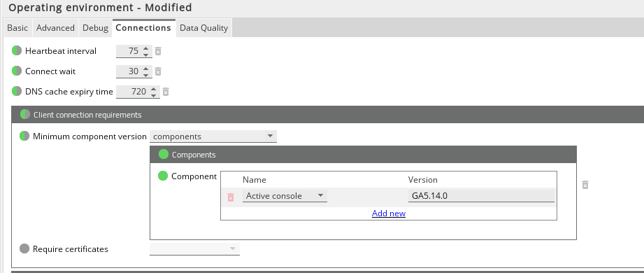
Task: Click the Require certificates label
Action: [70, 249]
